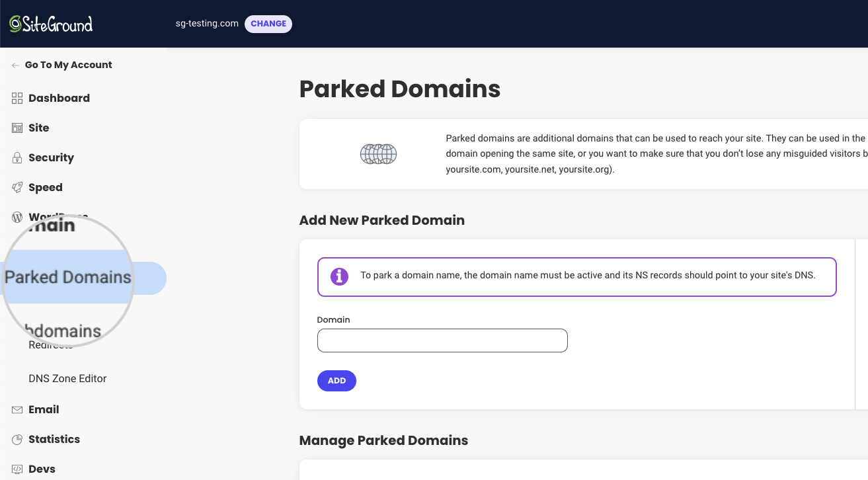
Task: Click the globes illustration icon
Action: (x=378, y=154)
